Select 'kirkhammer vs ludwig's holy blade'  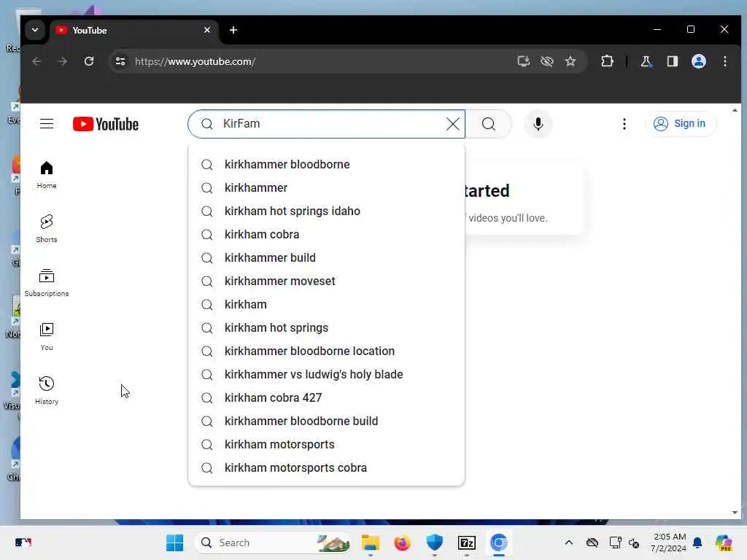(326, 374)
